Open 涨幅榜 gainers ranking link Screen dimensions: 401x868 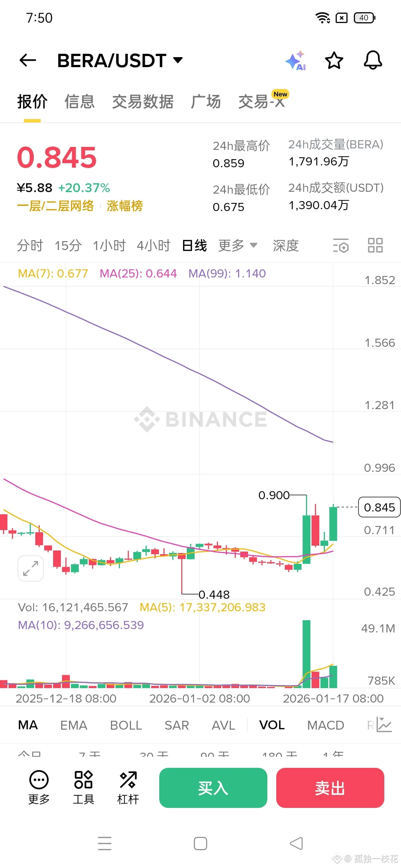click(125, 206)
